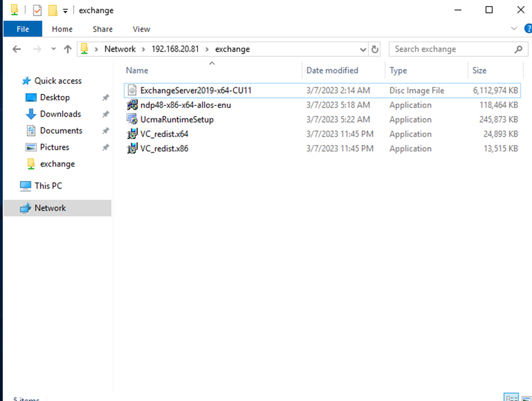Open Downloads in Quick access
532x401 pixels.
[x=60, y=114]
